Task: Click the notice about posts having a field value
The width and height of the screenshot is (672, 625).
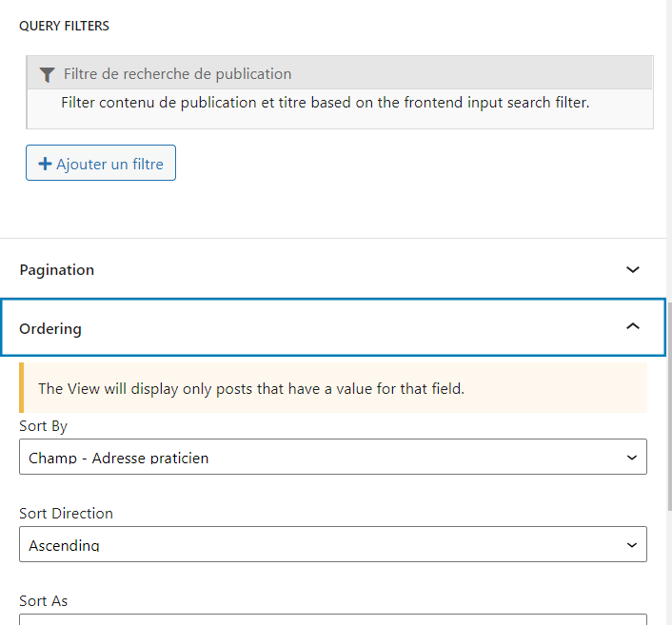Action: (251, 388)
